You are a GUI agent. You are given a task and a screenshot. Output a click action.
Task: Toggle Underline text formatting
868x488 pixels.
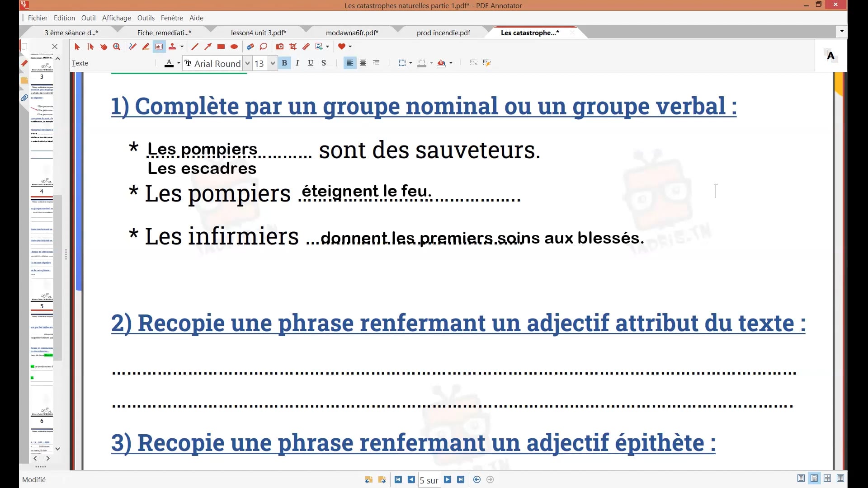(x=310, y=63)
